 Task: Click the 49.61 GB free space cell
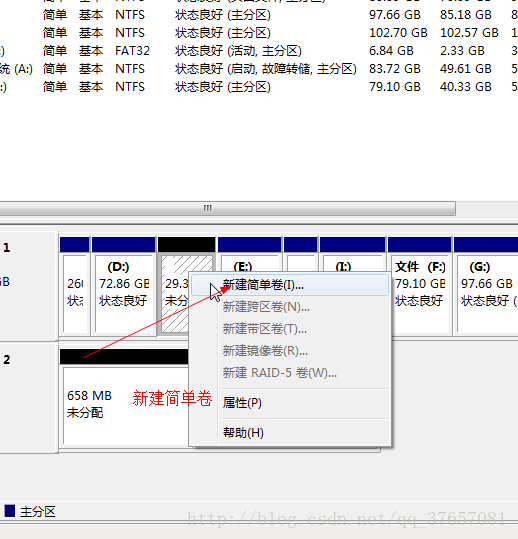[465, 69]
